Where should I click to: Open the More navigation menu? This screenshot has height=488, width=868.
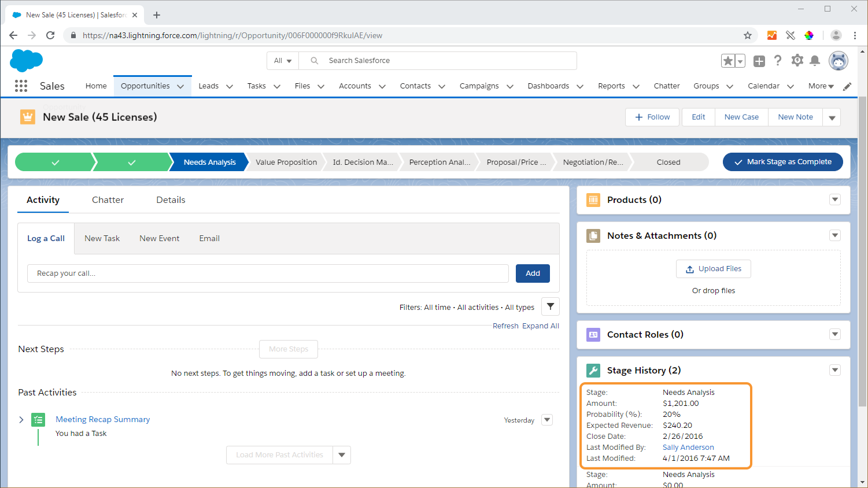click(x=821, y=86)
